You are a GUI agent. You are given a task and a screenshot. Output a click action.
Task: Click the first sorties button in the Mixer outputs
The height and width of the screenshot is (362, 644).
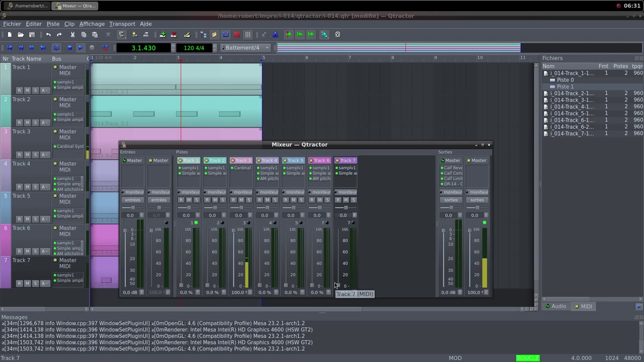coord(451,200)
